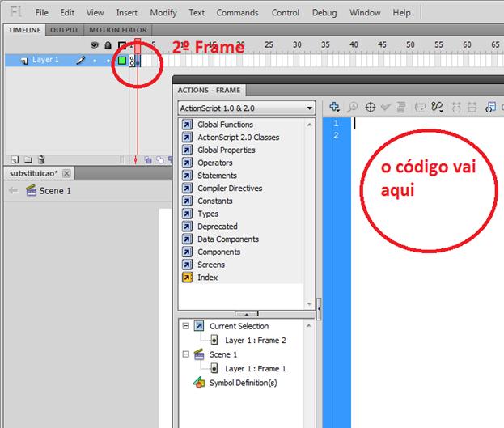Open the File menu
The width and height of the screenshot is (504, 428).
click(42, 13)
